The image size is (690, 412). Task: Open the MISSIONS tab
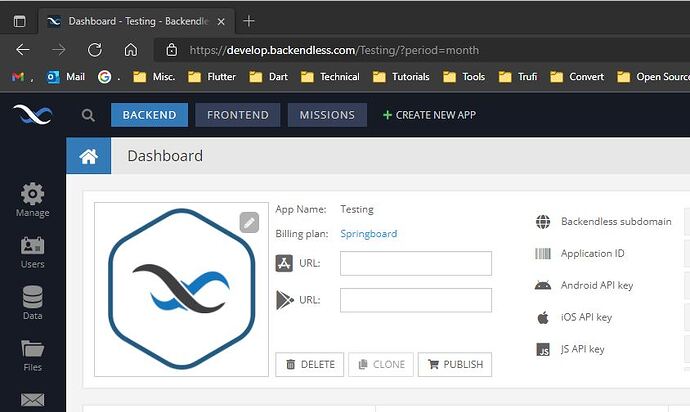pyautogui.click(x=327, y=115)
